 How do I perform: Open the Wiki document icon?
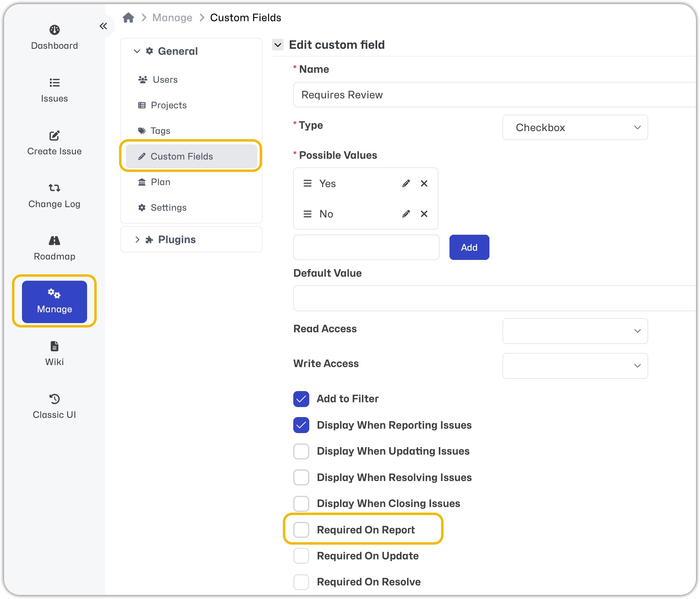(x=54, y=346)
